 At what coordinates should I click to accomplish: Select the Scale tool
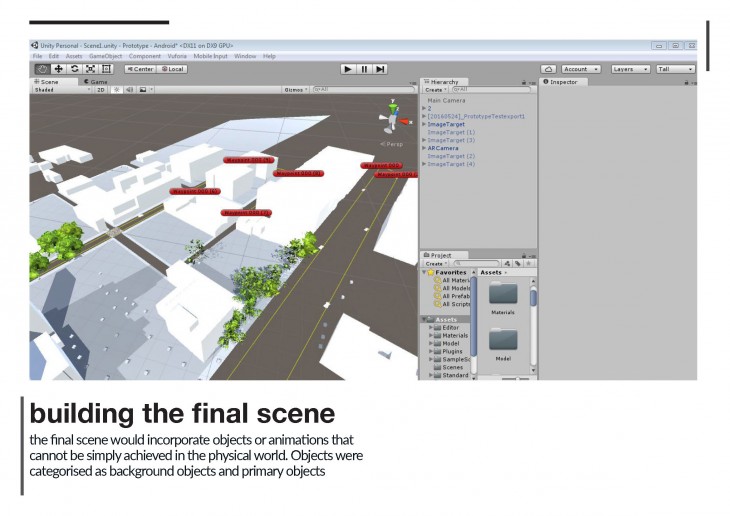point(91,69)
